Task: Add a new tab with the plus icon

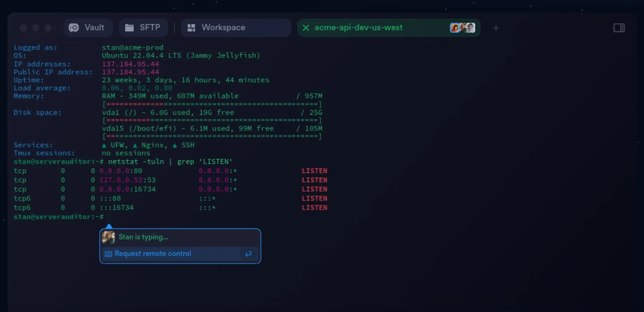Action: click(496, 28)
